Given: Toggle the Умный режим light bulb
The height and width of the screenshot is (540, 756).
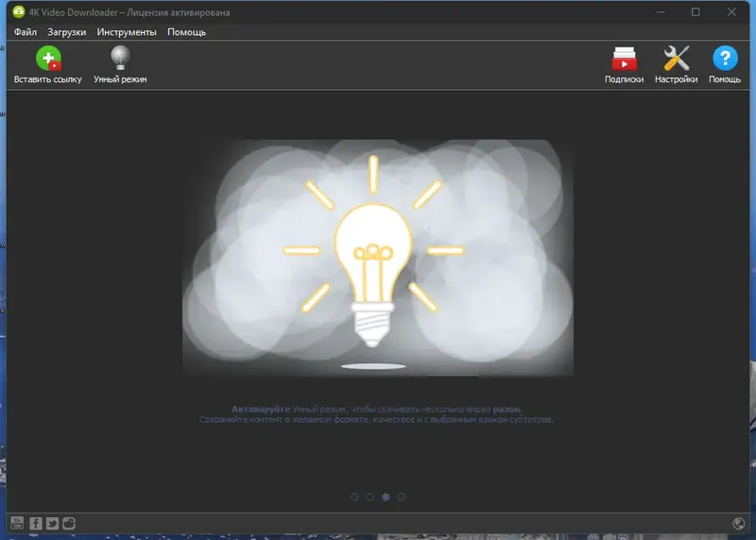Looking at the screenshot, I should click(120, 64).
